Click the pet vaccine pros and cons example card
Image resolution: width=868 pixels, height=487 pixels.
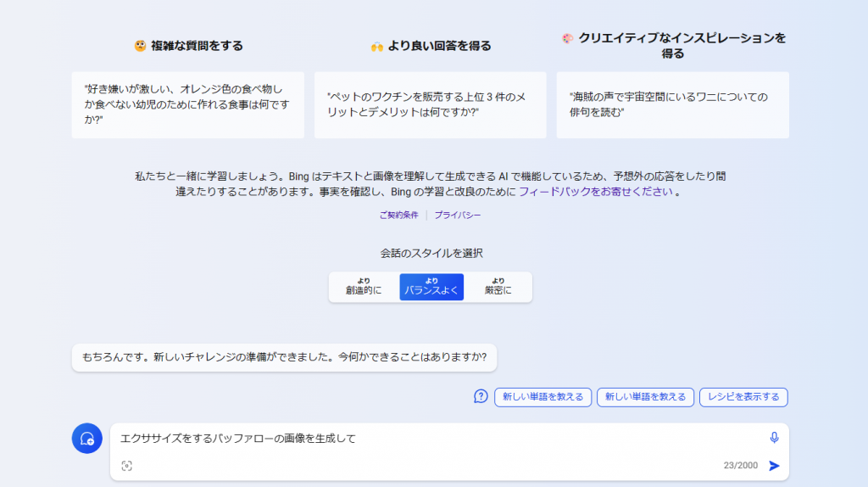[430, 104]
